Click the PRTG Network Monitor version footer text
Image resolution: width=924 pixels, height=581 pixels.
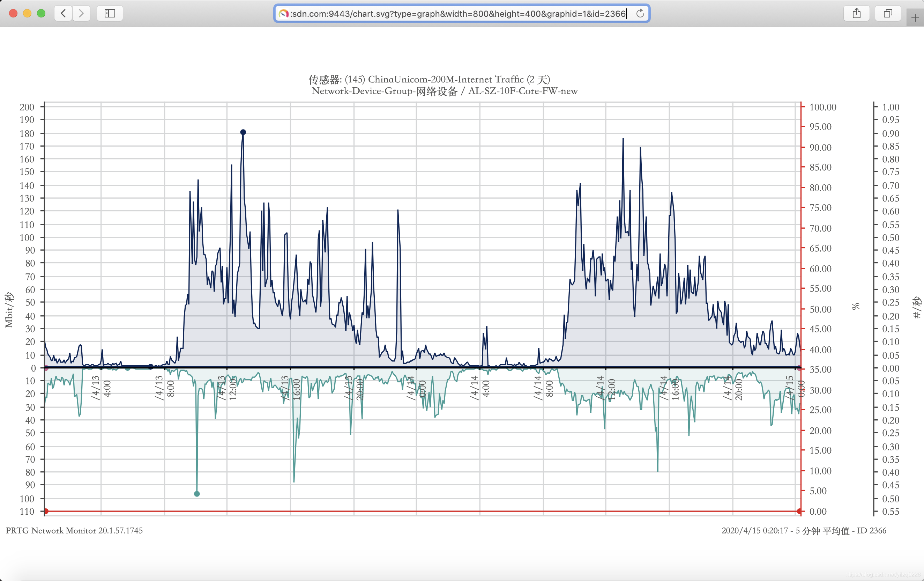pyautogui.click(x=74, y=530)
